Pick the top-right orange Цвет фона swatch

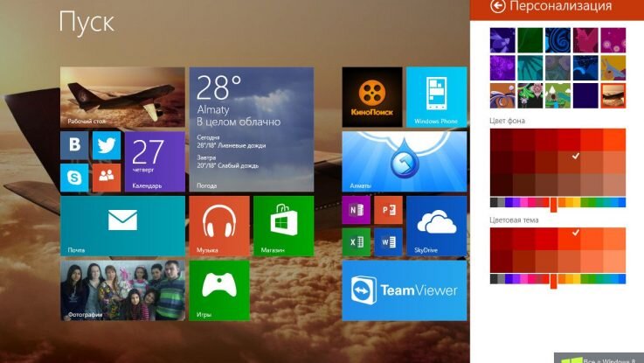point(614,140)
